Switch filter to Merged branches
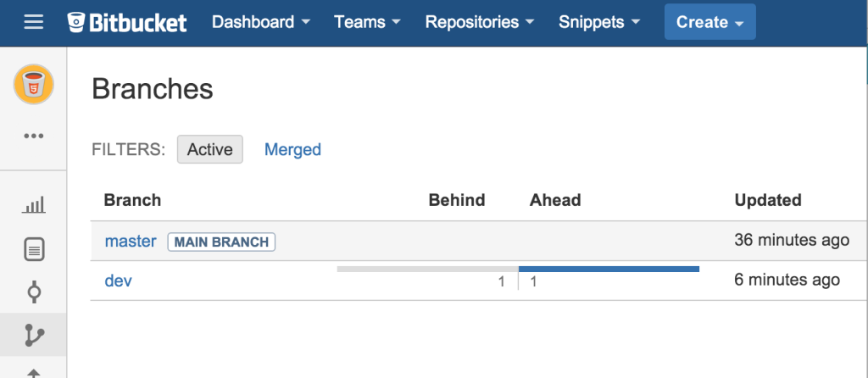The image size is (868, 378). point(292,149)
